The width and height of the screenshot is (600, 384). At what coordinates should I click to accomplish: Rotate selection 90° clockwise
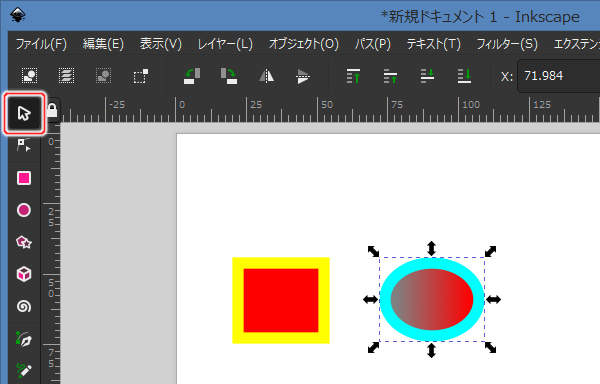229,76
